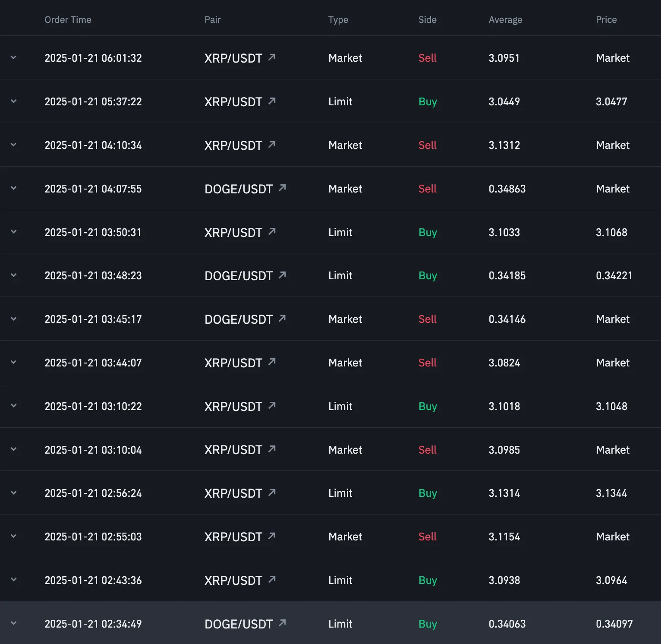661x644 pixels.
Task: Click the Average column header
Action: pyautogui.click(x=505, y=20)
